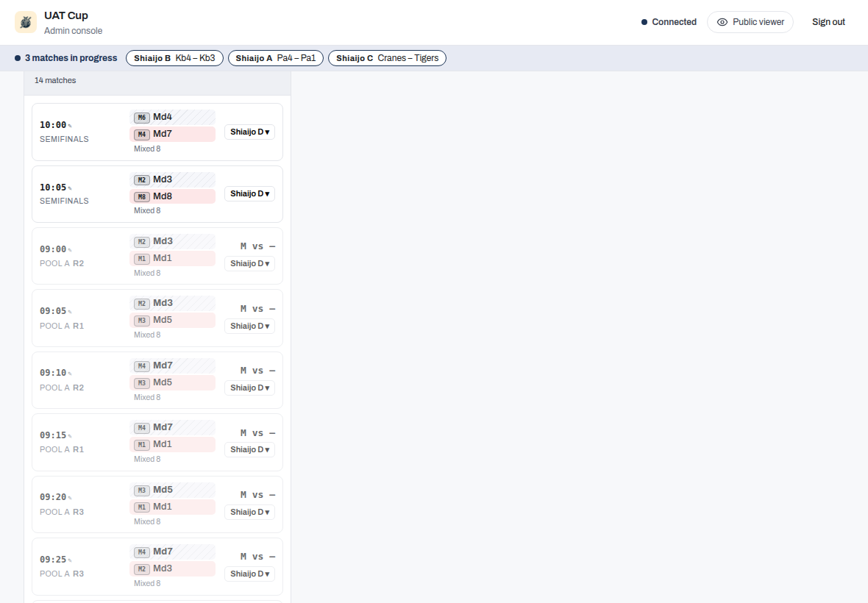Click M2 badge in 09:00 match
Image resolution: width=868 pixels, height=603 pixels.
tap(142, 242)
